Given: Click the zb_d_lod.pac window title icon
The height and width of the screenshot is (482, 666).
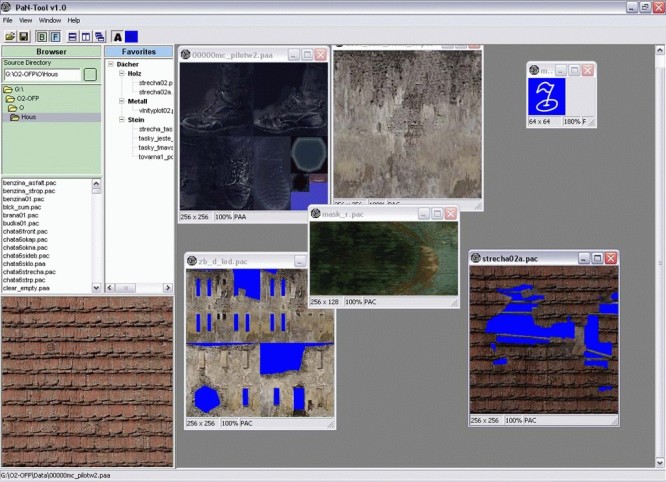Looking at the screenshot, I should click(x=192, y=261).
